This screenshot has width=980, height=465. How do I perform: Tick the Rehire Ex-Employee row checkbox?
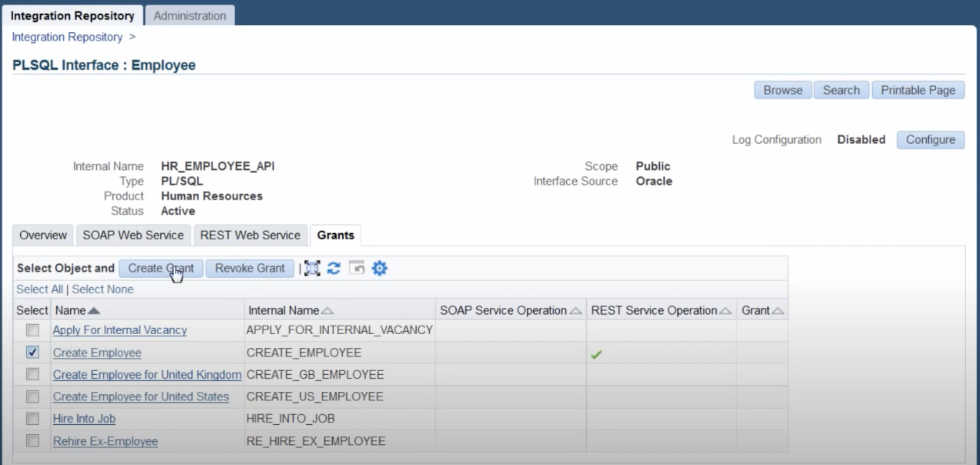click(x=32, y=441)
